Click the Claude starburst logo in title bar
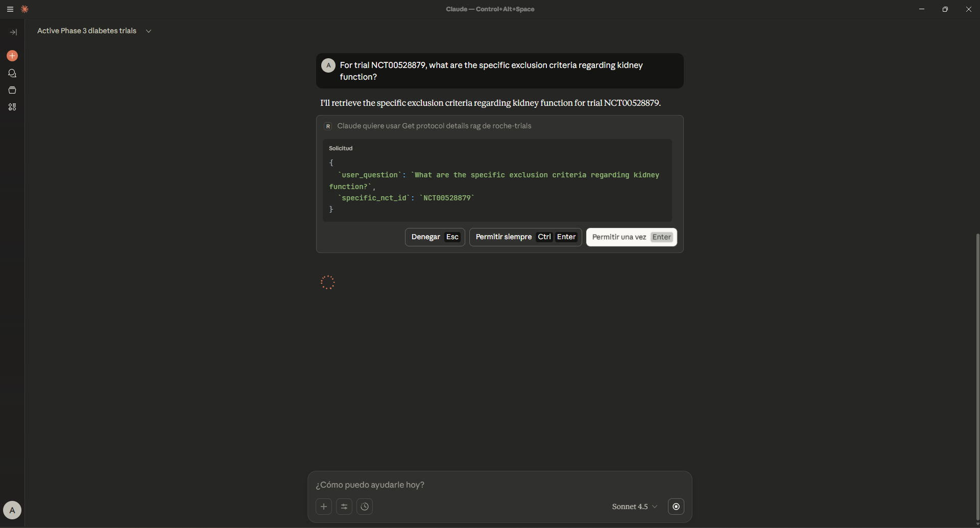 point(25,9)
